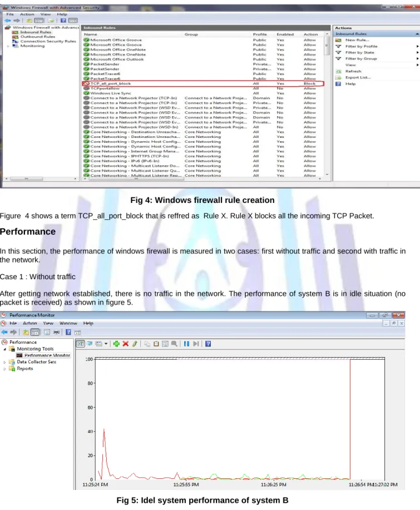Expand the Reports tree node
The width and height of the screenshot is (420, 510).
click(x=4, y=369)
